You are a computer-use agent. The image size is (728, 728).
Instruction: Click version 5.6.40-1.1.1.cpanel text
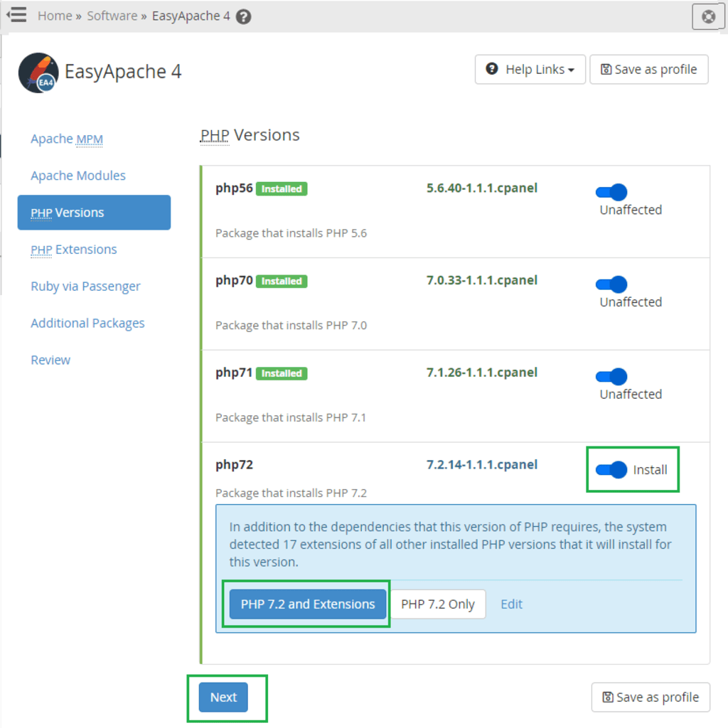pyautogui.click(x=482, y=188)
